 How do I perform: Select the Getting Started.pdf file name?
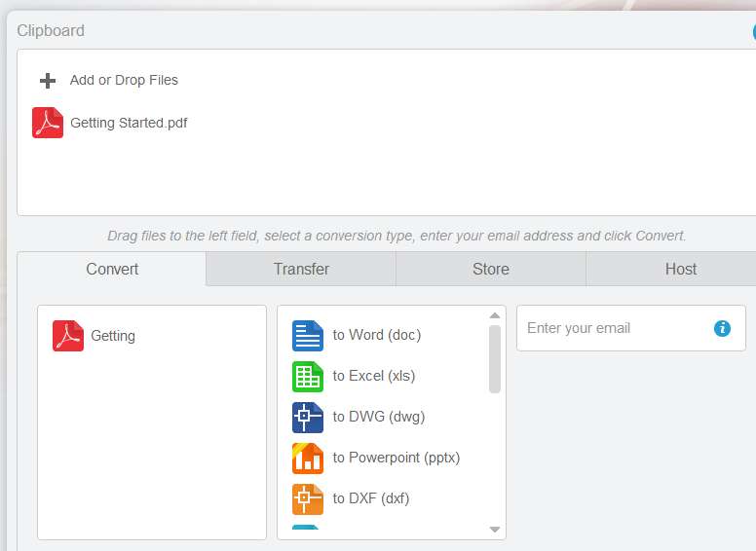pos(129,123)
